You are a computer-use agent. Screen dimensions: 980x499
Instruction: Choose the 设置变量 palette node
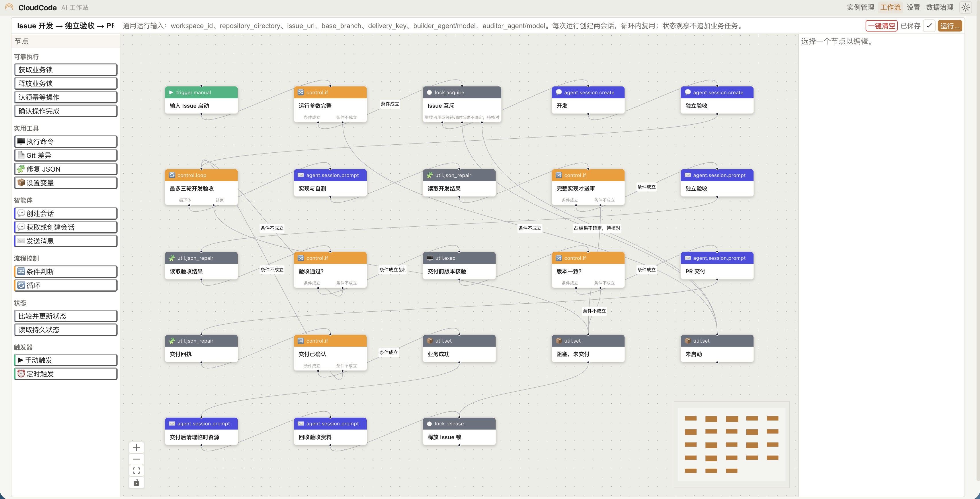pyautogui.click(x=65, y=182)
